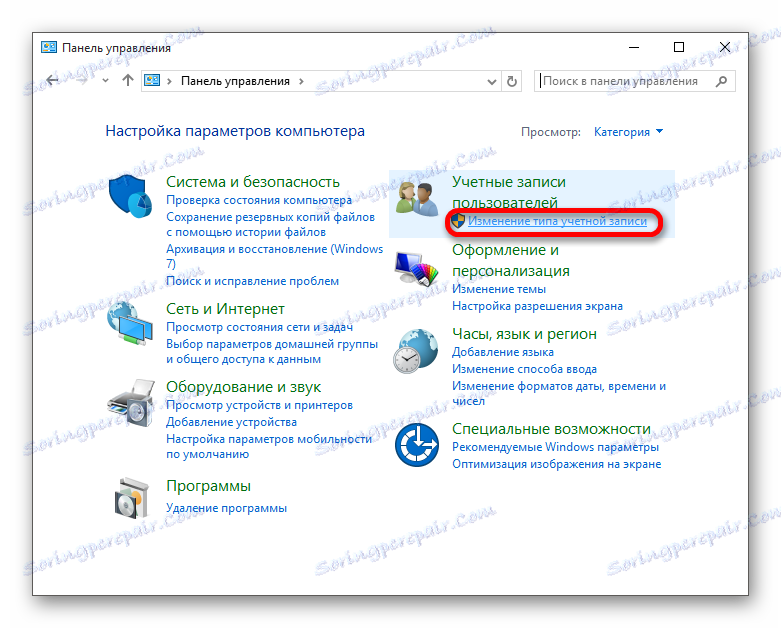
Task: Open the Clock, Language and Region icon
Action: [x=415, y=351]
